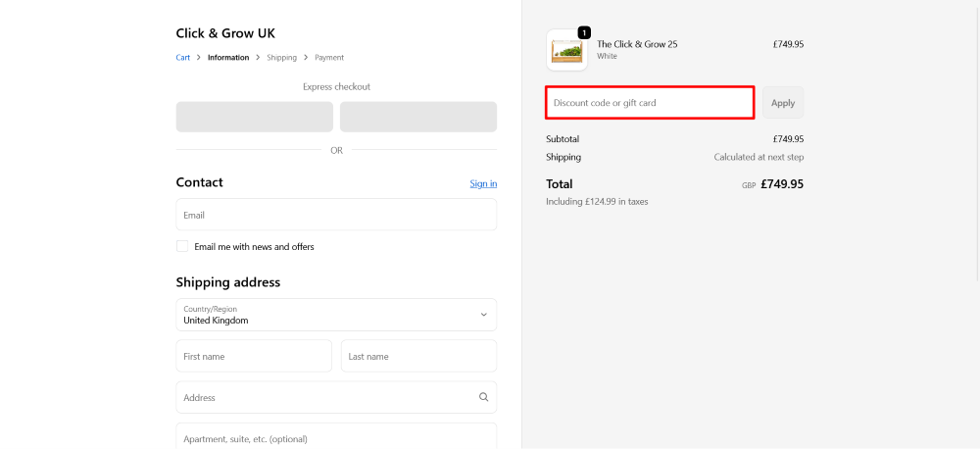Click the Apply discount button

pyautogui.click(x=782, y=103)
